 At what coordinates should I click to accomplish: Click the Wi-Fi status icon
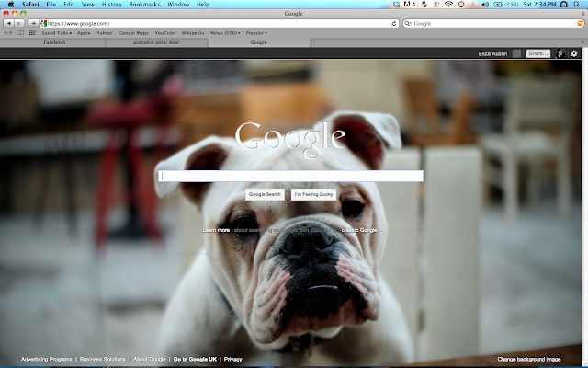[448, 5]
